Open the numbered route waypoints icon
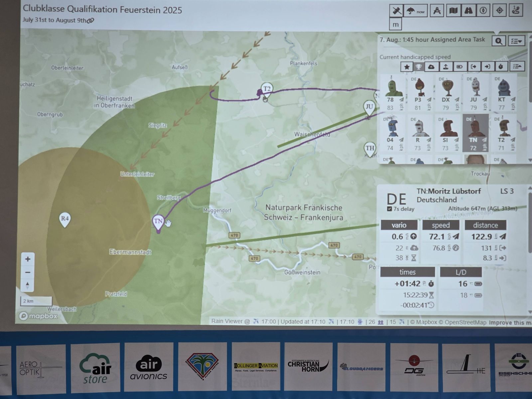This screenshot has height=399, width=532. coord(515,11)
